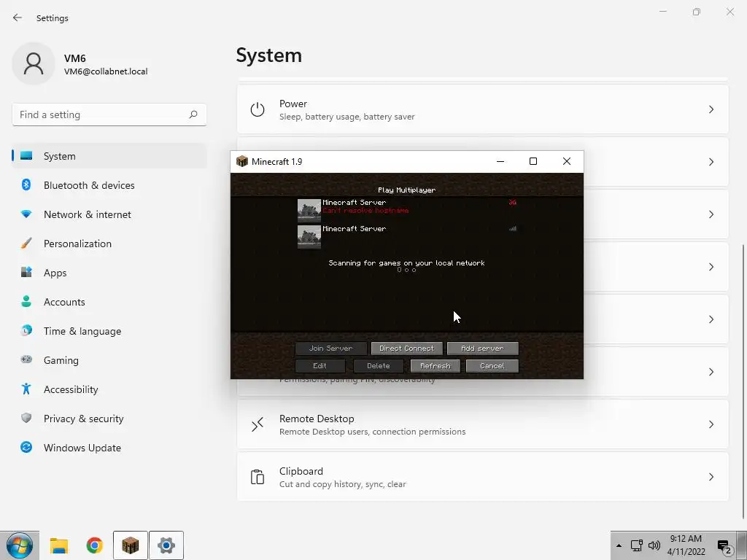Expand Clipboard row chevron

[x=711, y=477]
